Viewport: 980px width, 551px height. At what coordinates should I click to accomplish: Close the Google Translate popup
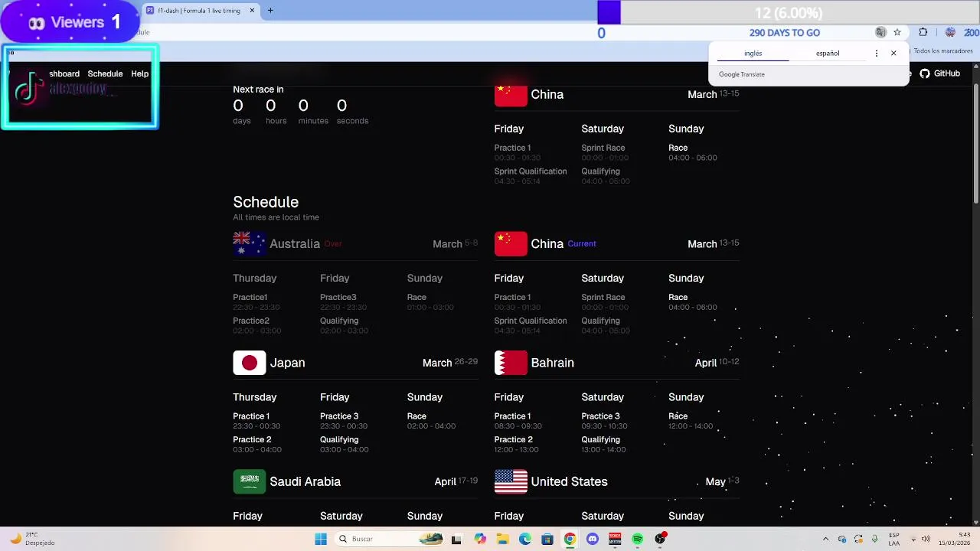893,54
